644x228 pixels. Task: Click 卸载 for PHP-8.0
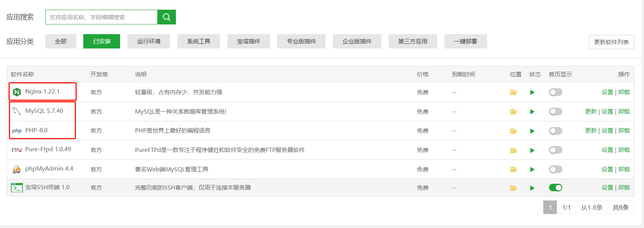624,131
